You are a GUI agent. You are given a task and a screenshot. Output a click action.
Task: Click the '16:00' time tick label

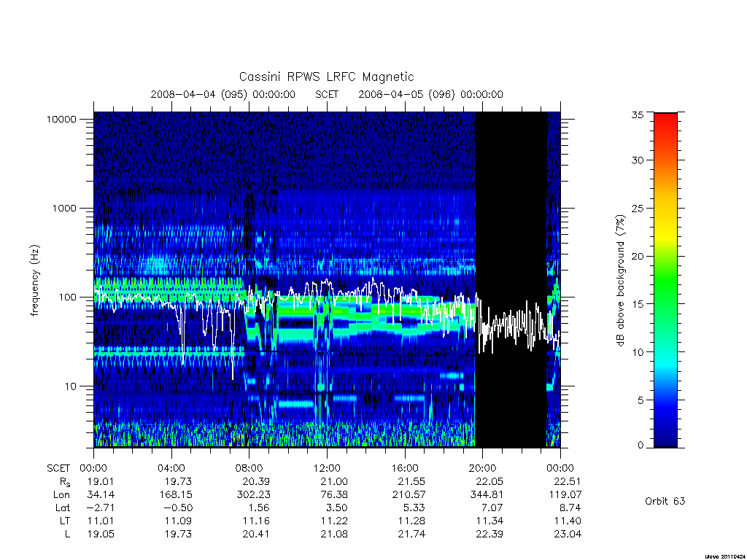coord(405,468)
